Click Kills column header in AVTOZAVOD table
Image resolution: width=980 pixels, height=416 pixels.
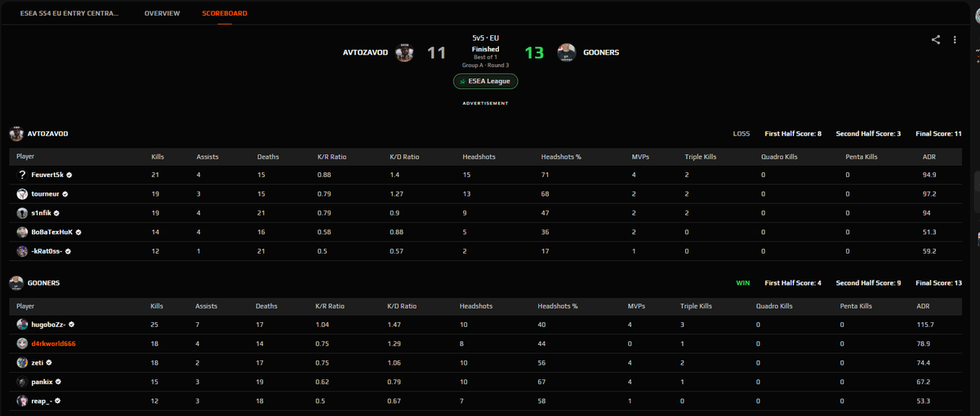158,156
